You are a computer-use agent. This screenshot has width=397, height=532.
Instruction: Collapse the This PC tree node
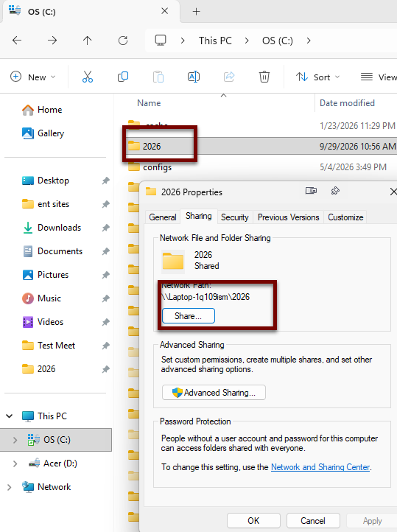(x=9, y=416)
